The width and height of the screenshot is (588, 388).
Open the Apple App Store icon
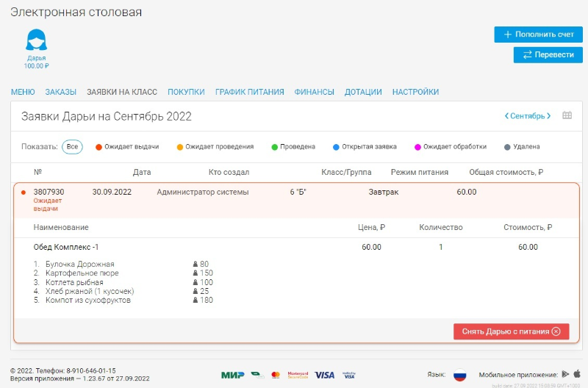tap(577, 374)
